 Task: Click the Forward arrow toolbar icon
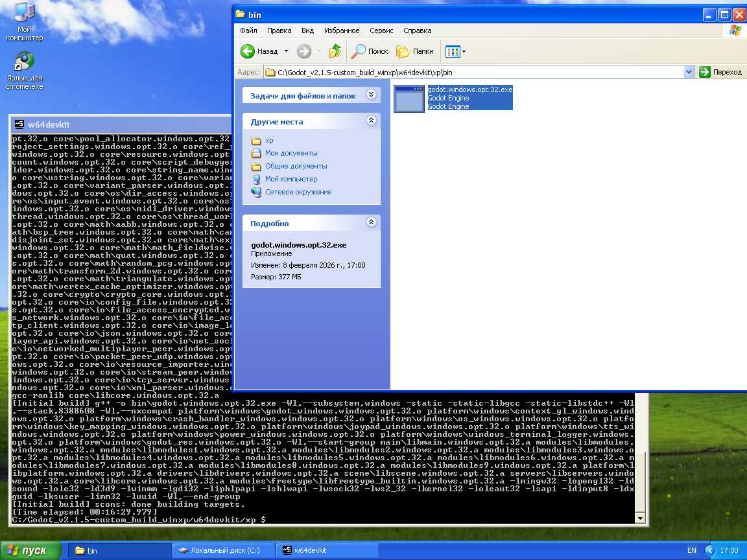[x=304, y=51]
